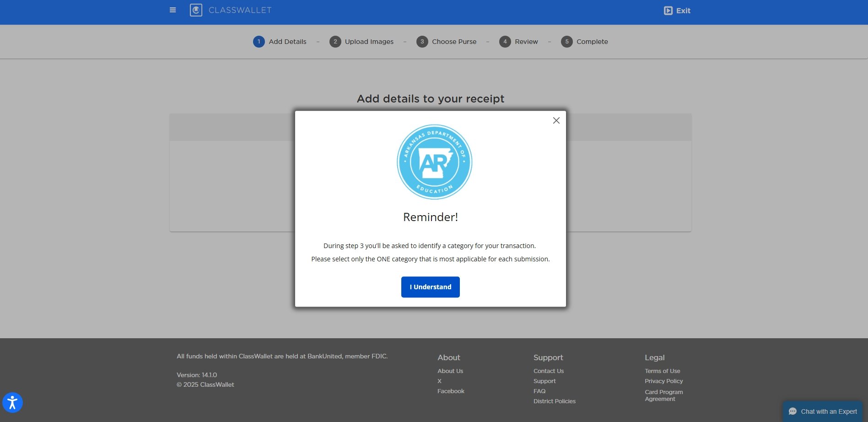
Task: Open the About Us footer link
Action: 450,371
